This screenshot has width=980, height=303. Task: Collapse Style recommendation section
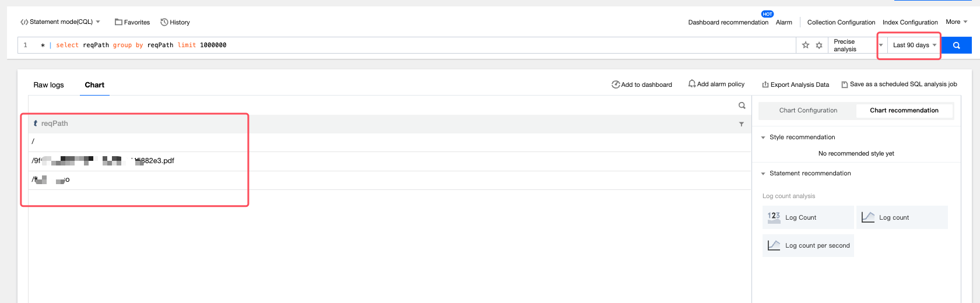point(763,138)
